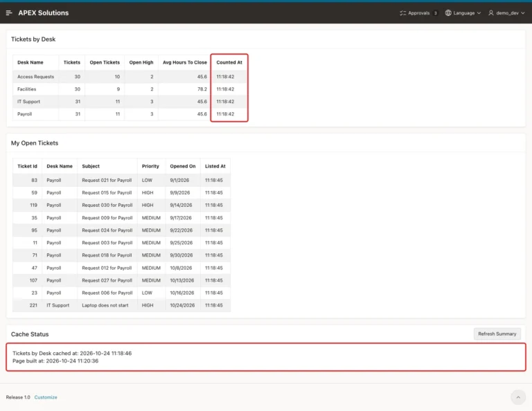
Task: Click the Ticket Id column header
Action: click(27, 166)
